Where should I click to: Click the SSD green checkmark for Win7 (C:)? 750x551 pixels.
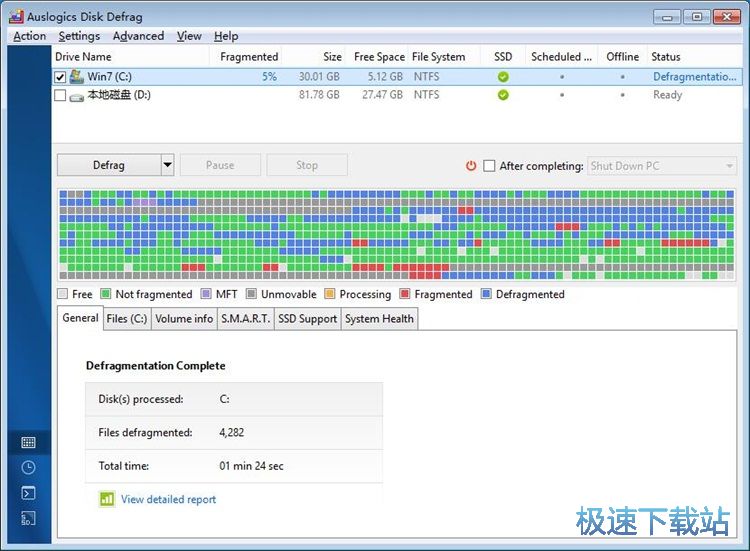pyautogui.click(x=503, y=77)
